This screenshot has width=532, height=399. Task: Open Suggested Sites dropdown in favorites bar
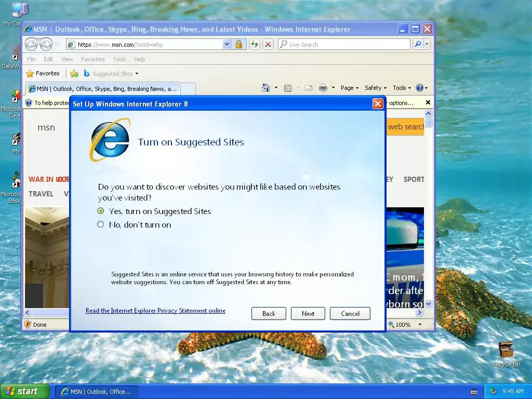click(x=111, y=73)
